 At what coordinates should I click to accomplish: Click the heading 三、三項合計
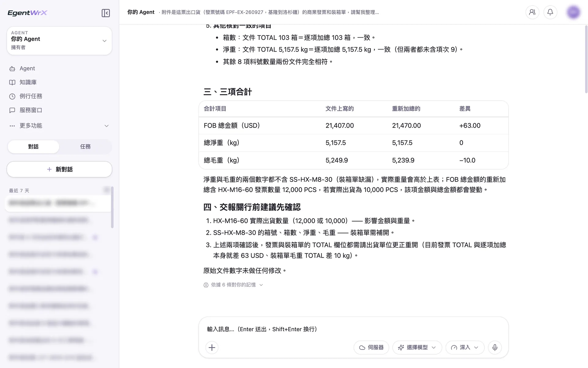pos(228,92)
